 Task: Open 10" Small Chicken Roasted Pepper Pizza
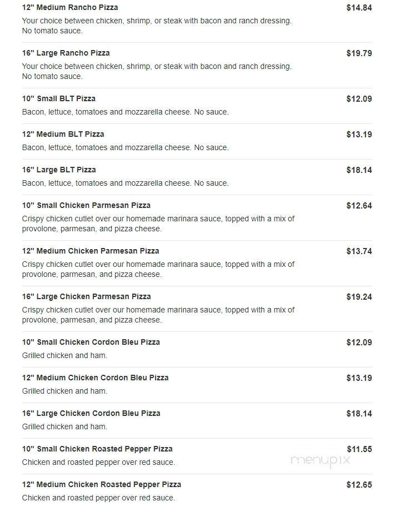coord(97,449)
